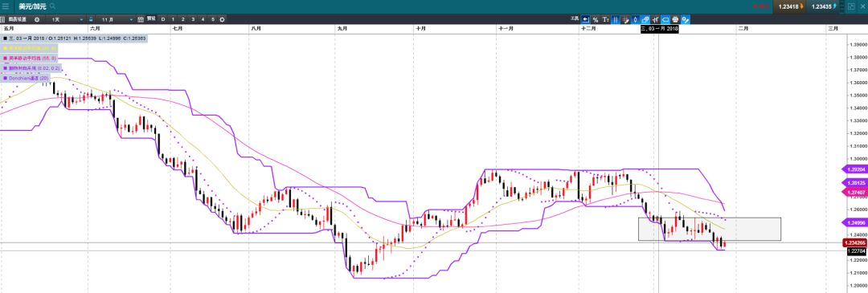Screen dimensions: 868x293
Task: Select the drawing pencil tool
Action: [x=625, y=19]
